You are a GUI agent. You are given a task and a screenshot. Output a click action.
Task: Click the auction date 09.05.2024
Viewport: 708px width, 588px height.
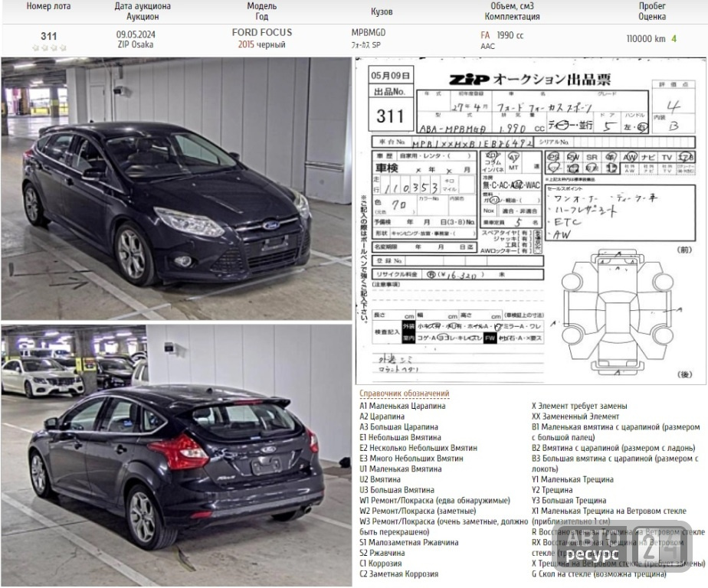coord(136,34)
